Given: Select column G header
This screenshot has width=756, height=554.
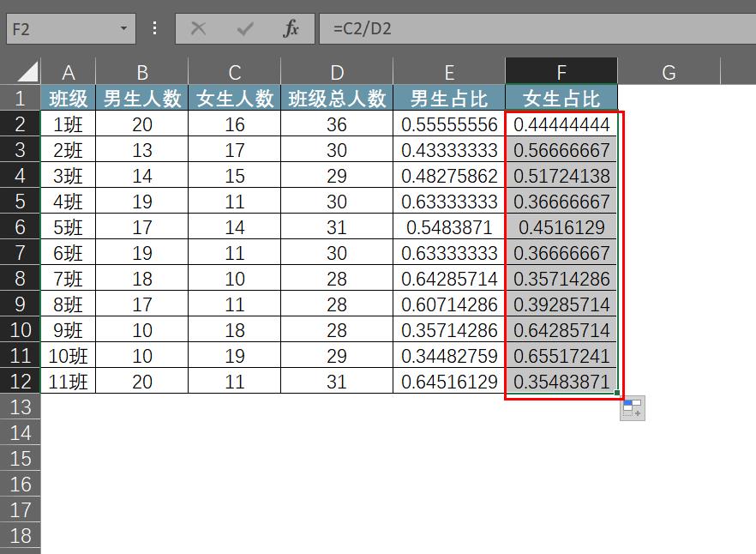Looking at the screenshot, I should 668,72.
